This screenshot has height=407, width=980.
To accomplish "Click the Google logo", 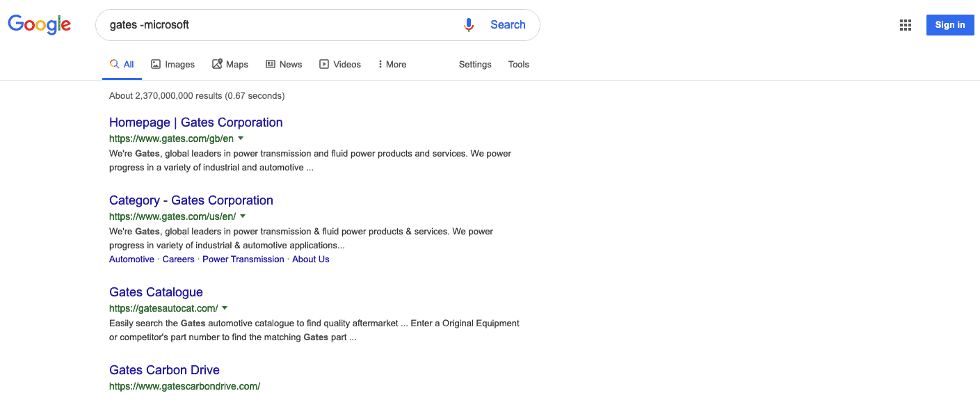I will click(x=39, y=24).
